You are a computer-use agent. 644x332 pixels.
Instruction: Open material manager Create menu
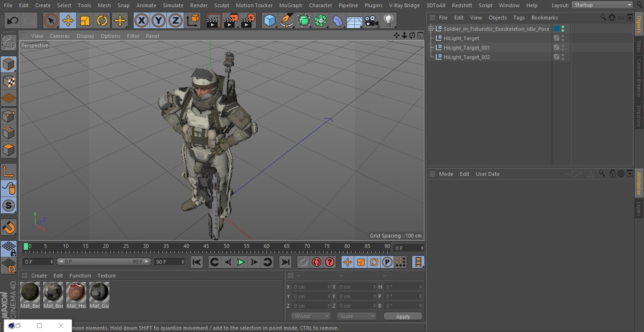(39, 276)
